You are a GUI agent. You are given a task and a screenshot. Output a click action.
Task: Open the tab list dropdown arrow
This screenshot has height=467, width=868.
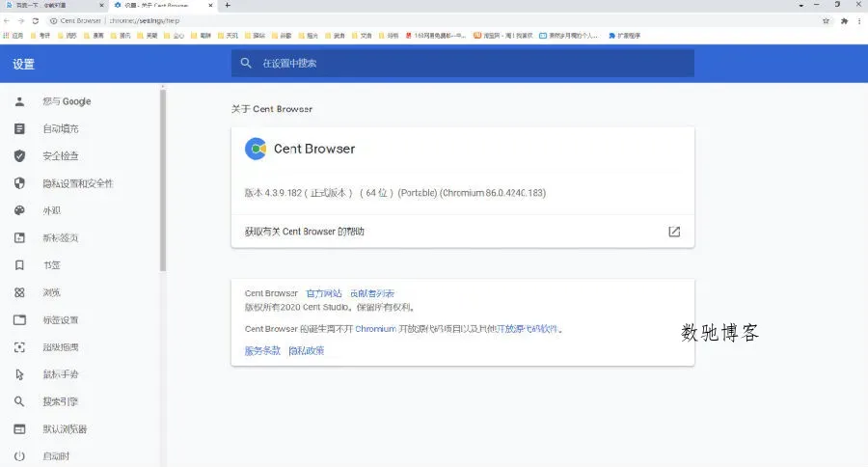(801, 5)
